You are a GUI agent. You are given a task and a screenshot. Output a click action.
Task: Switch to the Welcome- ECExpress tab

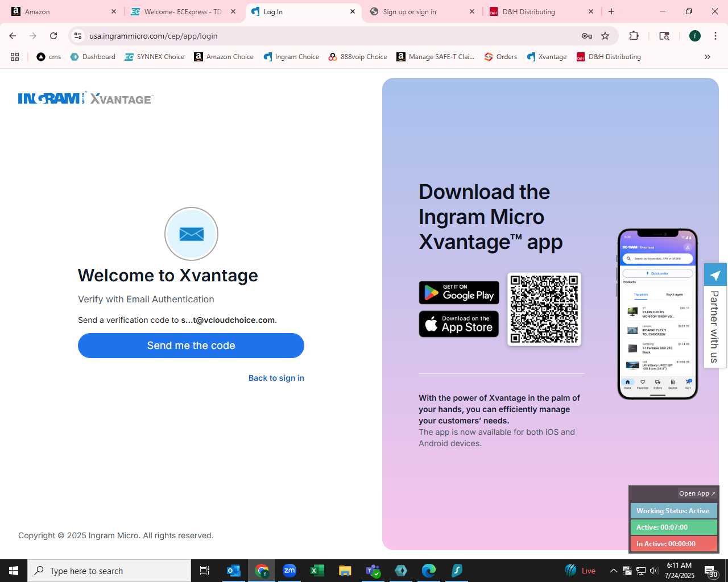pyautogui.click(x=182, y=11)
